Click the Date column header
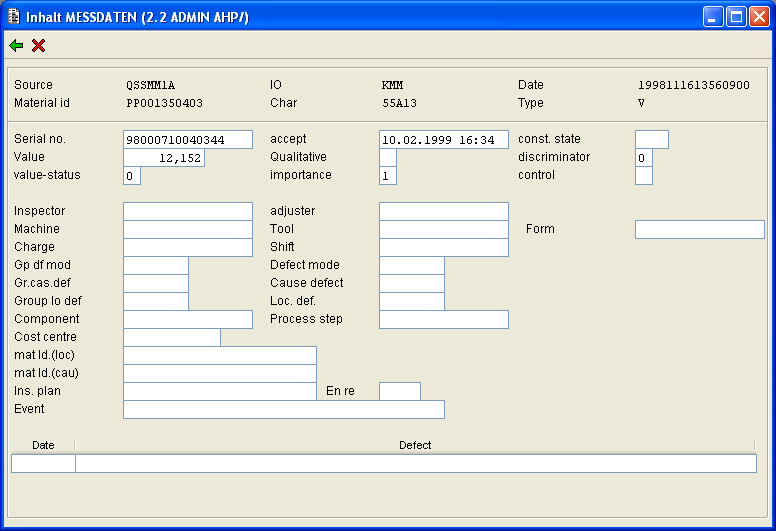This screenshot has height=531, width=776. tap(43, 445)
